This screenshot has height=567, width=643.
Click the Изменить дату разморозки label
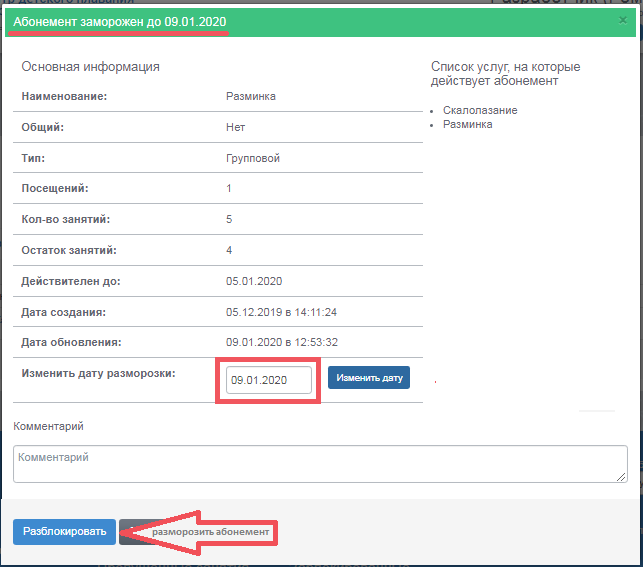[98, 373]
